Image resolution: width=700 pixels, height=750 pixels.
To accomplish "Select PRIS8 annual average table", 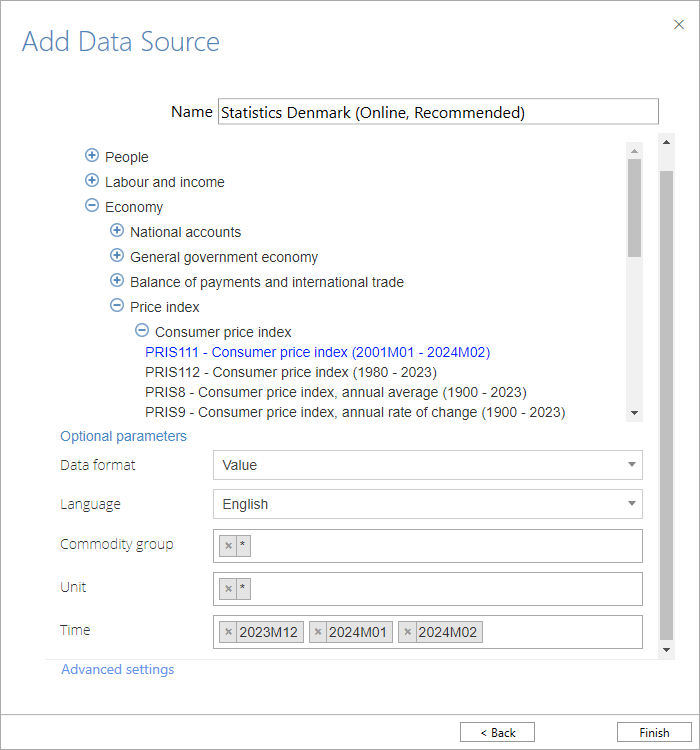I will [336, 392].
